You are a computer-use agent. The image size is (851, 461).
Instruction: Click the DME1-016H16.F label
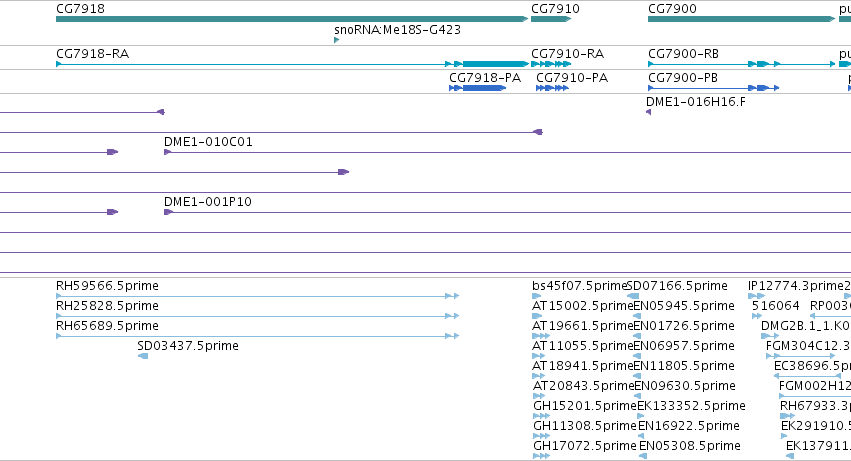[x=696, y=102]
